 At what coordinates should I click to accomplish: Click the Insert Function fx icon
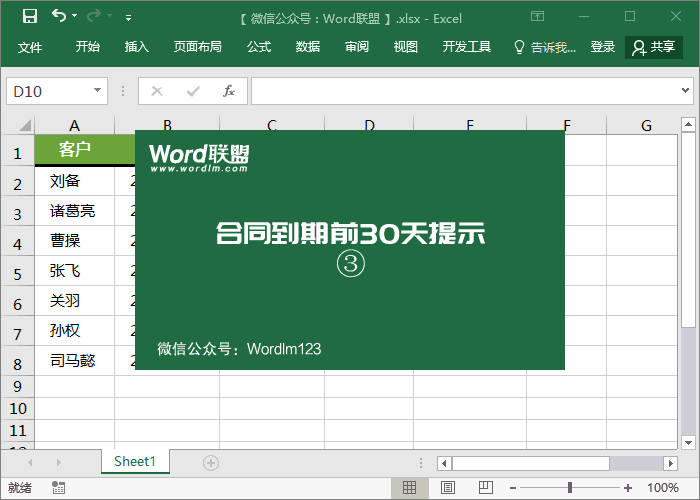tap(229, 91)
